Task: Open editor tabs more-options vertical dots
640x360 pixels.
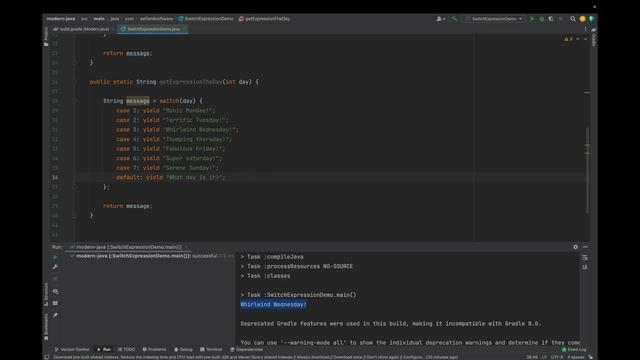Action: pyautogui.click(x=585, y=29)
